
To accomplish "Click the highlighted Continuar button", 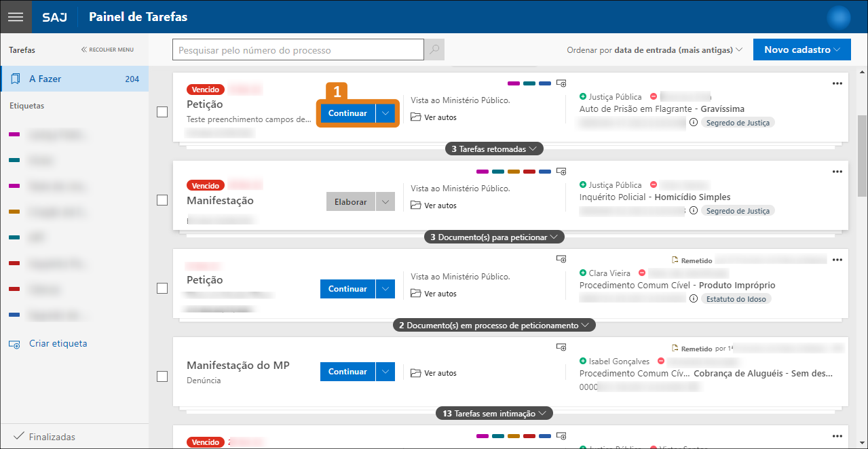I will pyautogui.click(x=347, y=113).
